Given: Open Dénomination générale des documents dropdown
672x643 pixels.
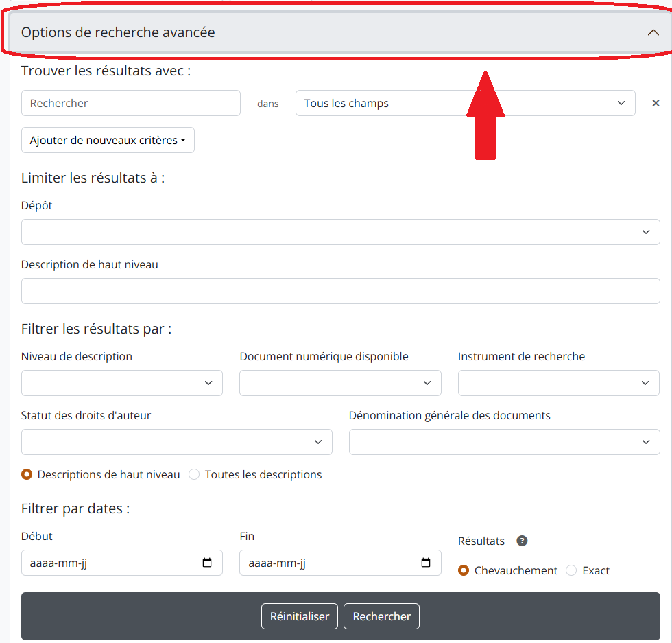Looking at the screenshot, I should pyautogui.click(x=504, y=442).
